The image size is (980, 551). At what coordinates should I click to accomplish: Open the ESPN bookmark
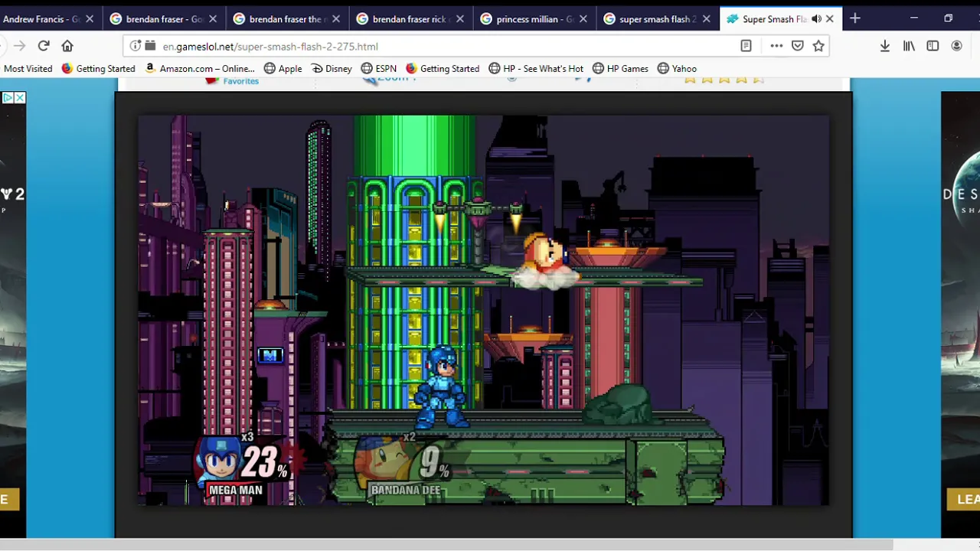[378, 68]
